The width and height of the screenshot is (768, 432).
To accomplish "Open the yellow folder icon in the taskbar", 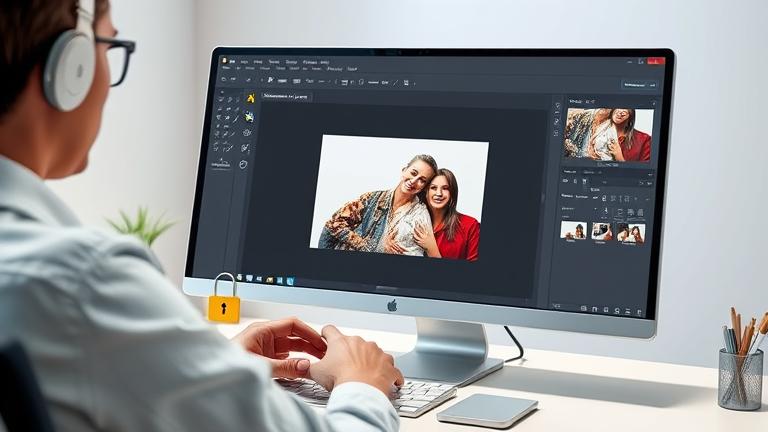I will click(269, 280).
